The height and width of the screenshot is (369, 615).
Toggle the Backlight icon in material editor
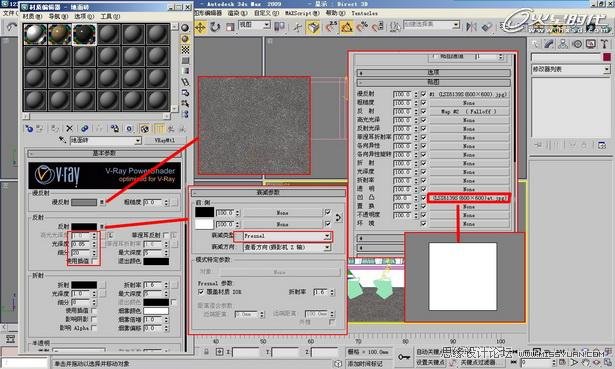(185, 38)
